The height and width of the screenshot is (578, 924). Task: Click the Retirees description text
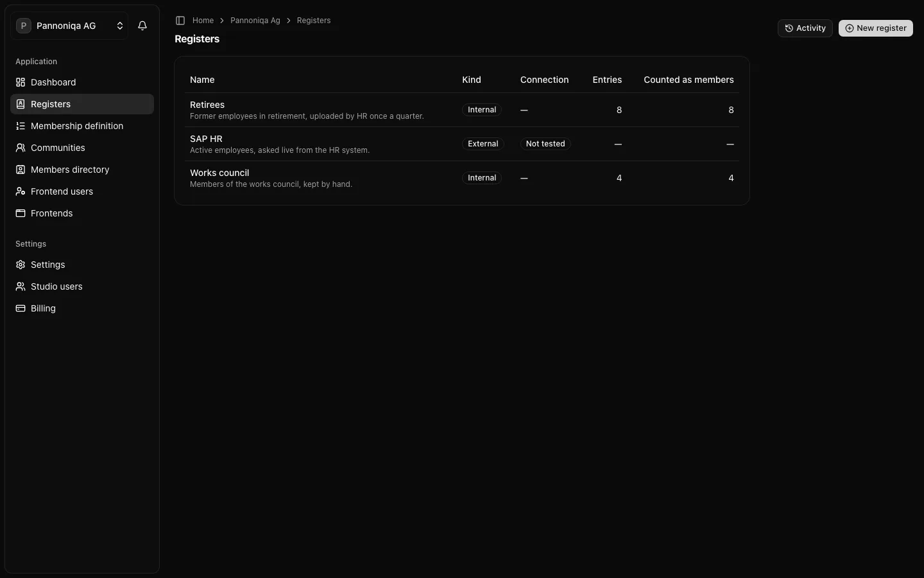click(x=307, y=116)
